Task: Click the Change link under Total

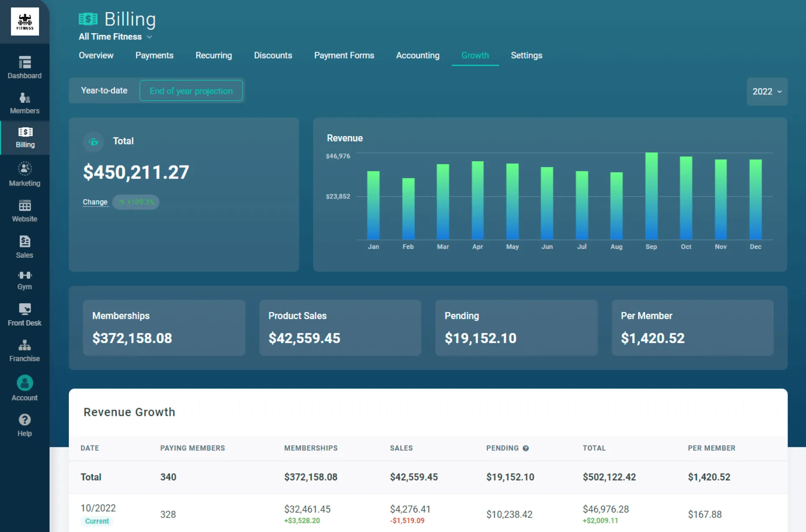Action: 95,202
